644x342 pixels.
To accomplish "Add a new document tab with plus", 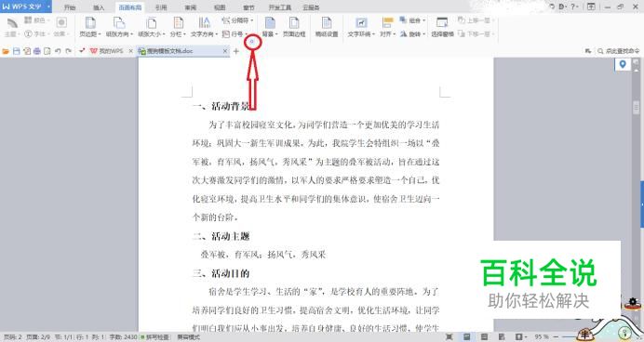I will (x=235, y=51).
